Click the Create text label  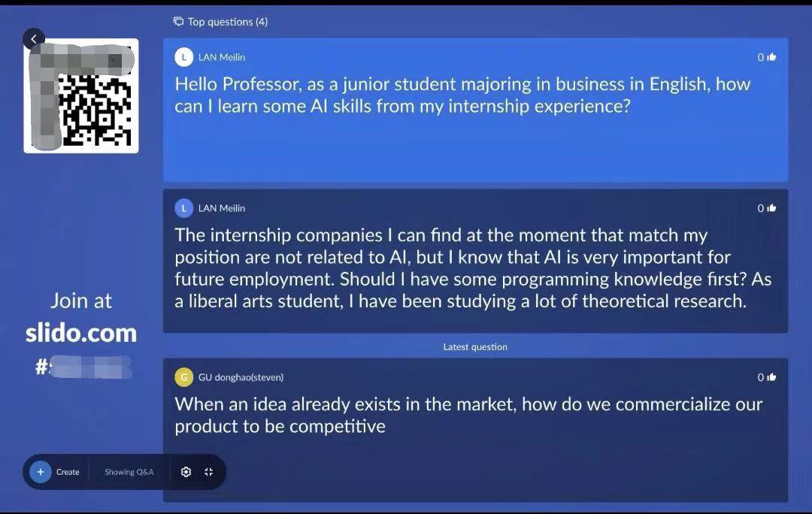(68, 472)
